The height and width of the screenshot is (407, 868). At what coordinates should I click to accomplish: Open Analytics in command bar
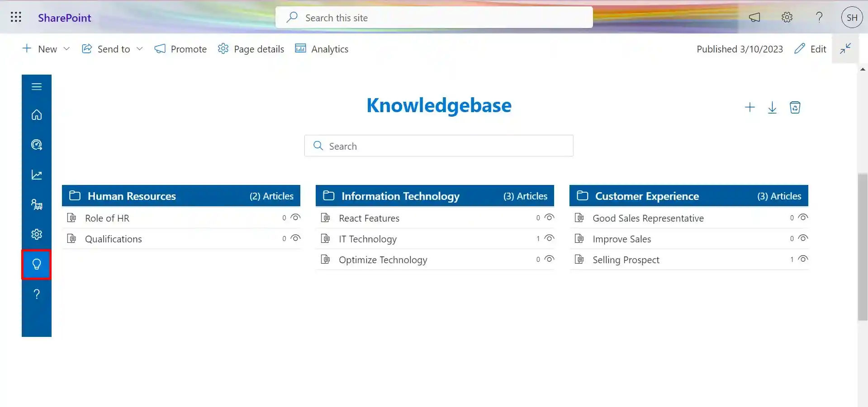[x=322, y=49]
